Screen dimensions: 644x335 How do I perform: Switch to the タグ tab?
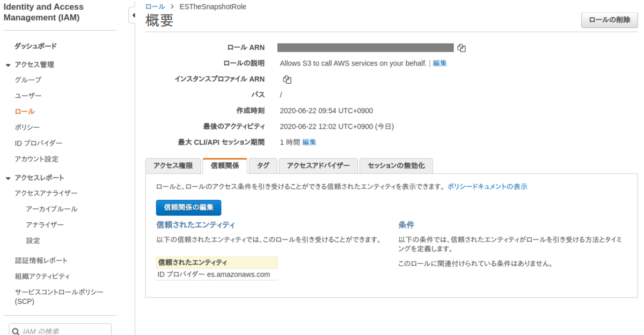[x=263, y=166]
